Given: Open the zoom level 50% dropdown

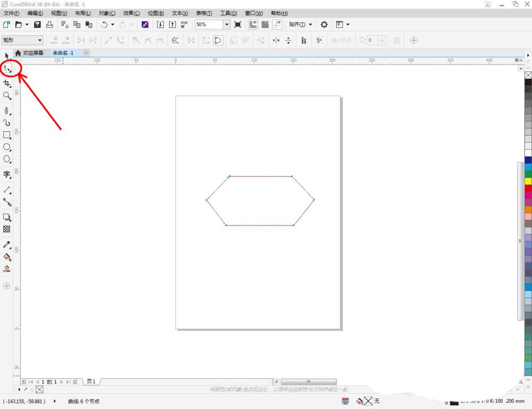Looking at the screenshot, I should (226, 24).
